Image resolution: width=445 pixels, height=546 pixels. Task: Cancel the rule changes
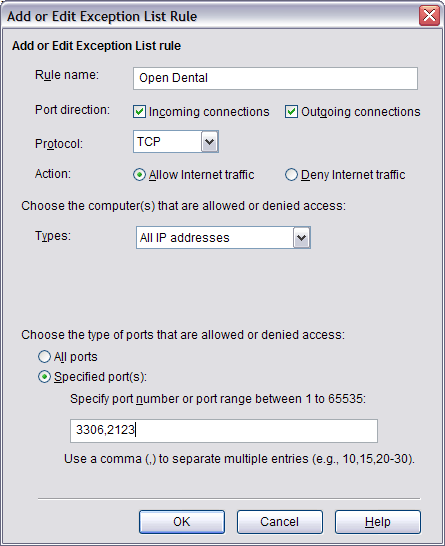coord(280,522)
